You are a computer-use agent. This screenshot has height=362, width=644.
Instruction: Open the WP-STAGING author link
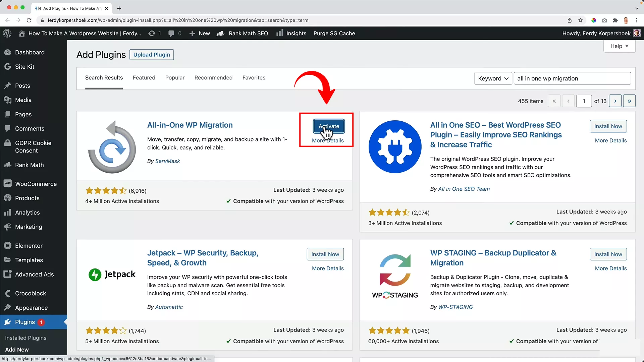455,307
